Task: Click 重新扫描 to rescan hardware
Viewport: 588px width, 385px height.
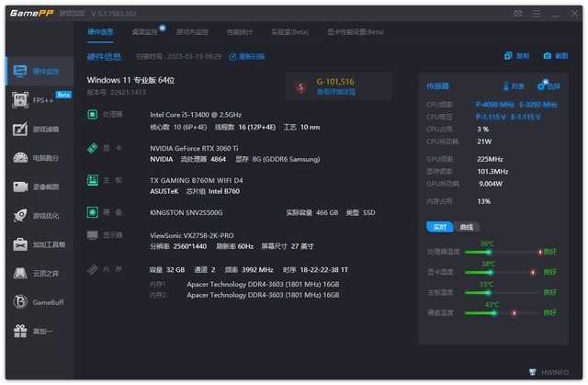Action: (x=246, y=56)
